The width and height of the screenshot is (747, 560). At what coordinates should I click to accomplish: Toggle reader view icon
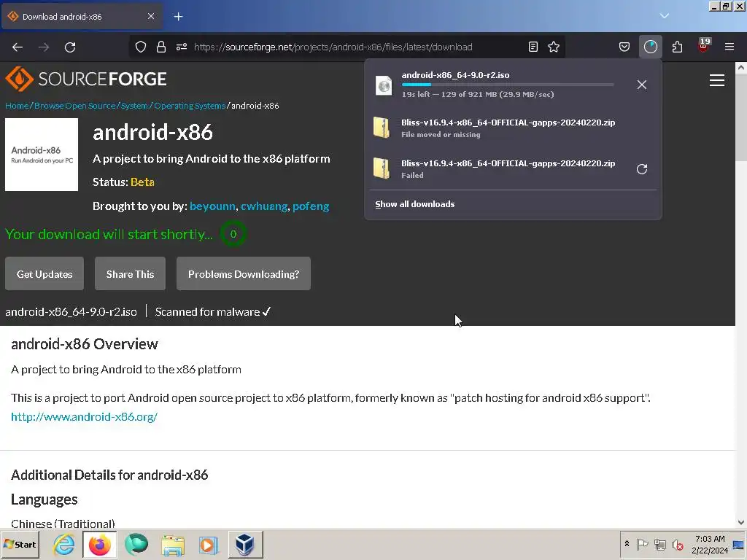pyautogui.click(x=533, y=47)
